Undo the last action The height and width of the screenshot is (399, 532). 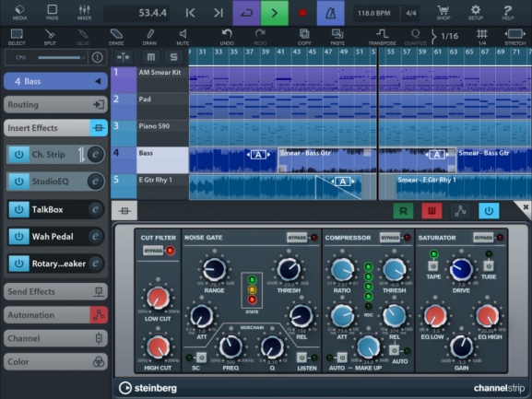coord(227,37)
